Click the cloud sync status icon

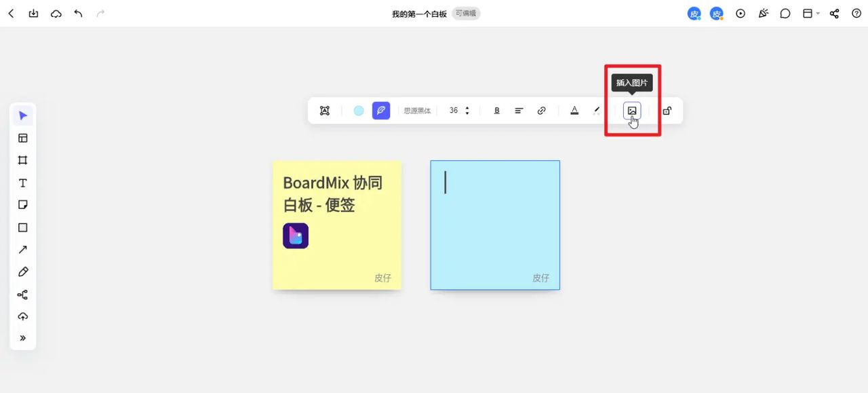(56, 14)
